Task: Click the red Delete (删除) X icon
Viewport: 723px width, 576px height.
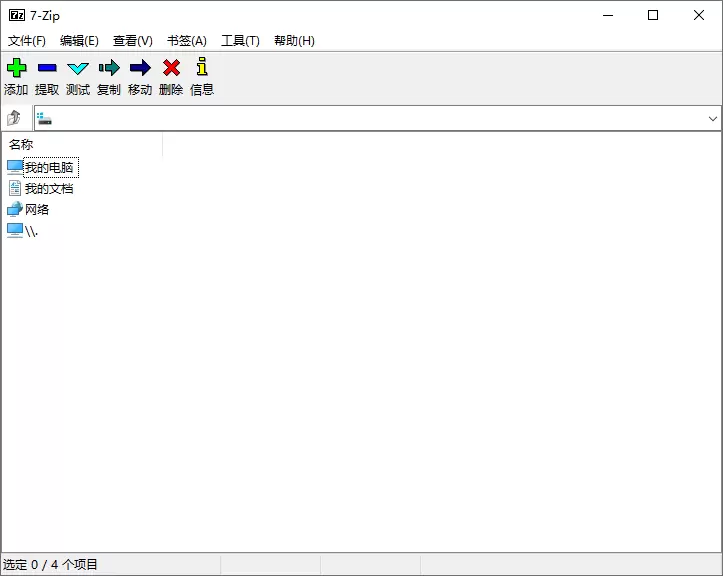Action: (x=171, y=68)
